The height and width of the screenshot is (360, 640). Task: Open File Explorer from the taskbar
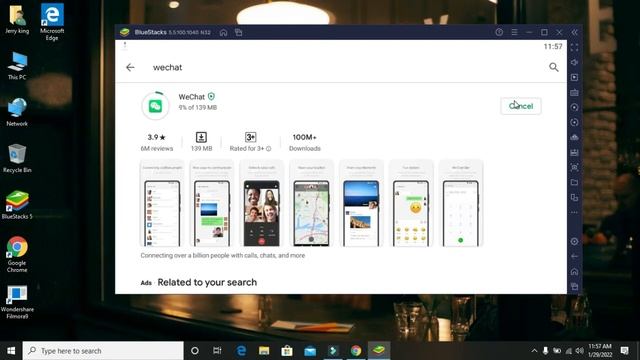[x=264, y=351]
